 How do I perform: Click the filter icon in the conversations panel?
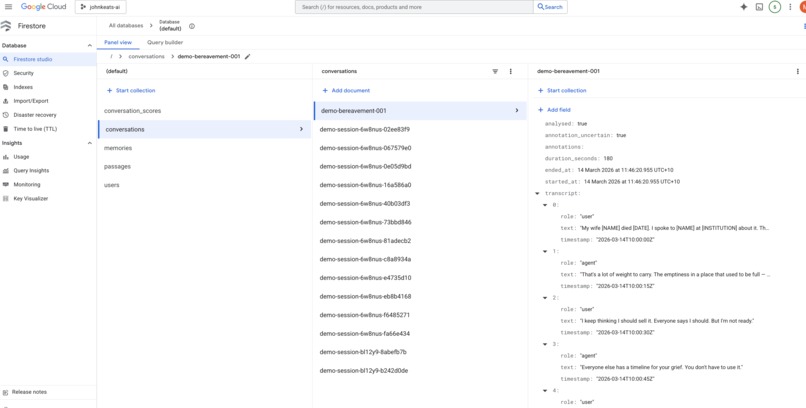coord(495,71)
